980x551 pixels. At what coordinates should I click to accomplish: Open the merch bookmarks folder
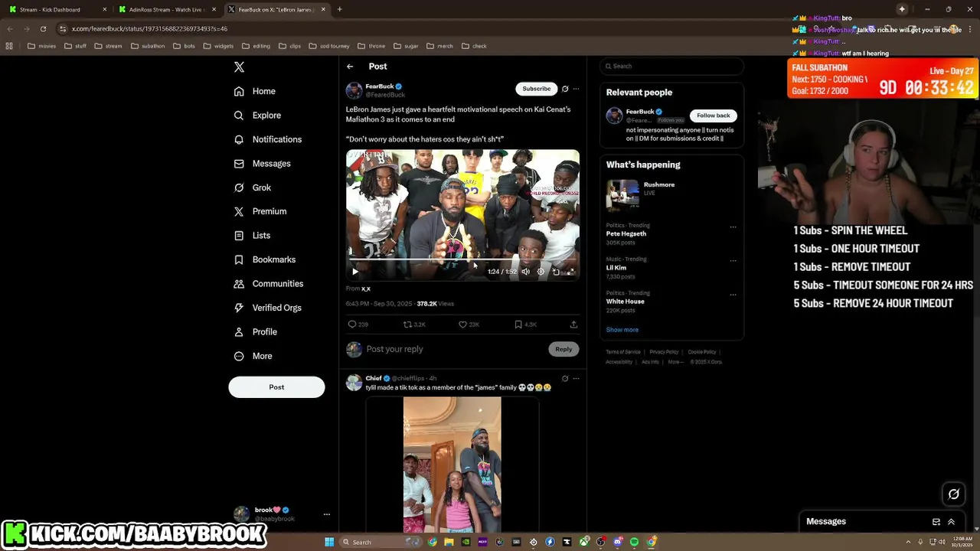point(439,46)
